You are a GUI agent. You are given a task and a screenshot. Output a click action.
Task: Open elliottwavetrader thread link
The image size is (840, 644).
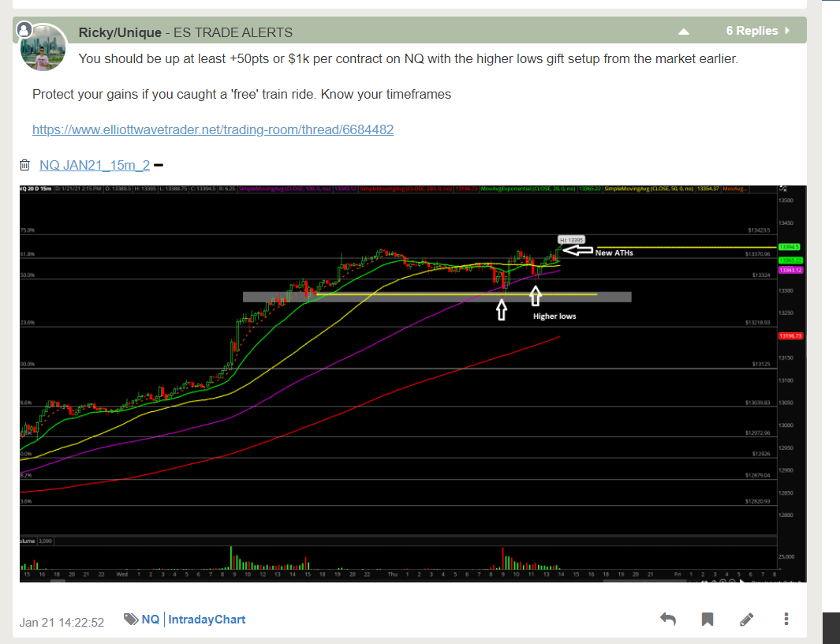213,129
